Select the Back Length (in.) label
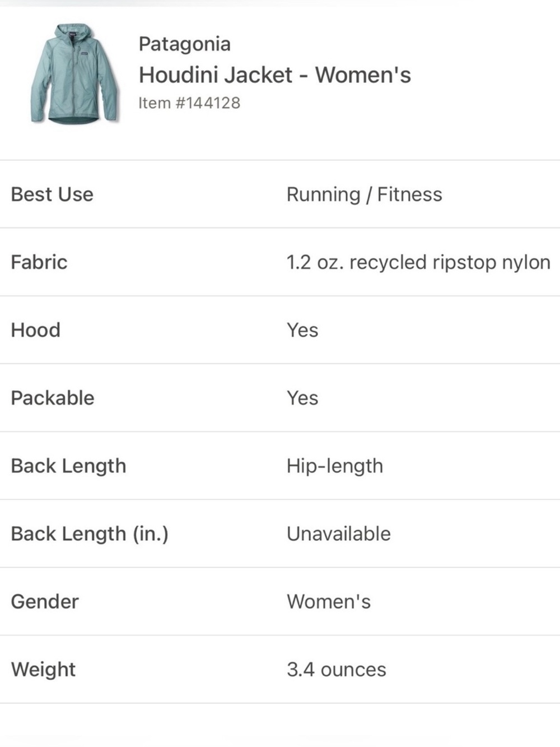The height and width of the screenshot is (747, 560). click(x=90, y=533)
